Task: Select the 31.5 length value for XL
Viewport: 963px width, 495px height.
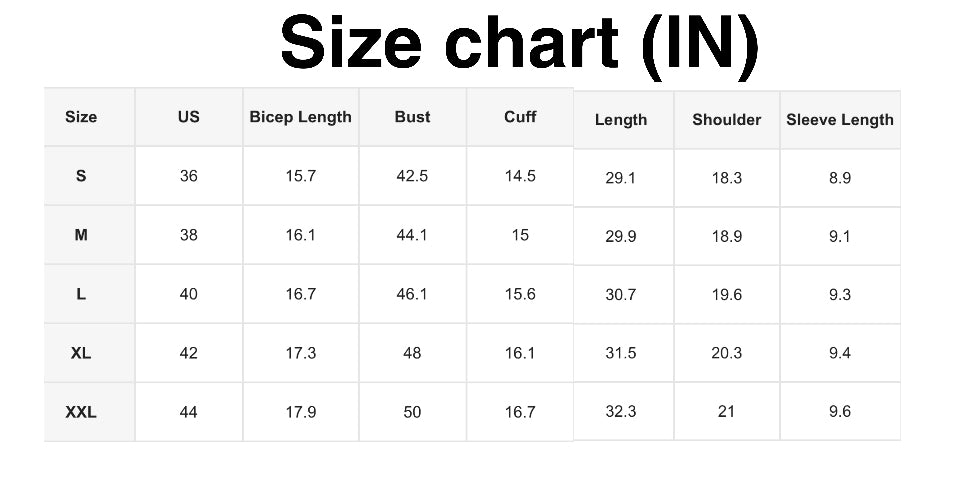Action: point(621,353)
